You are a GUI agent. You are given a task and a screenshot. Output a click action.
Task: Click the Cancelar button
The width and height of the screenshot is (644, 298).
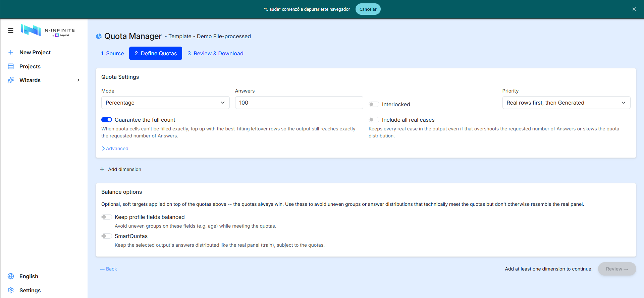[x=368, y=9]
